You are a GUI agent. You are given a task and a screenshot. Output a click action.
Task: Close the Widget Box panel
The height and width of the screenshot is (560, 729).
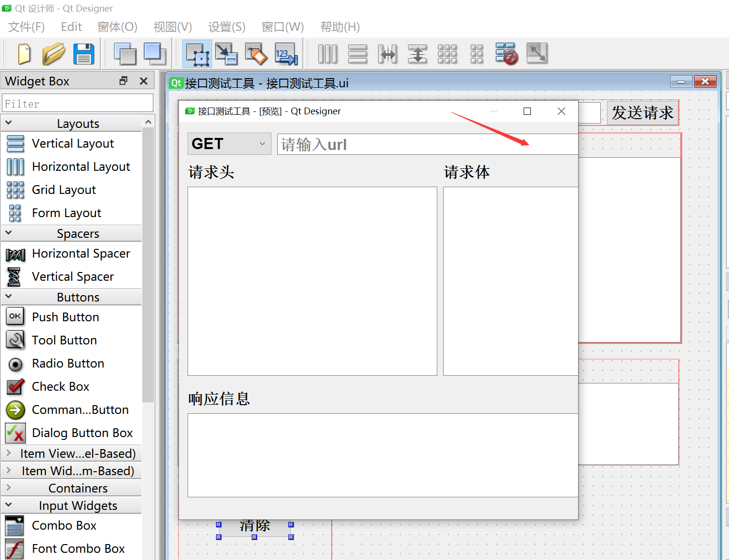coord(144,81)
